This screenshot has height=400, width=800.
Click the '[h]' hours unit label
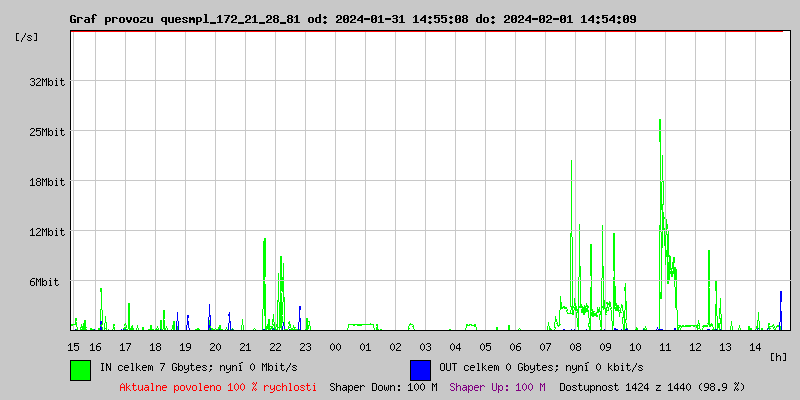[x=779, y=357]
